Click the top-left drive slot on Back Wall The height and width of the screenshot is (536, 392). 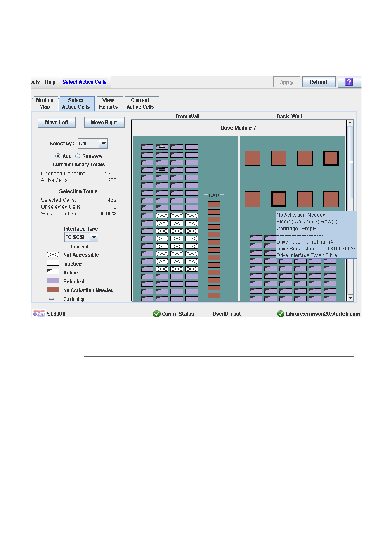click(253, 158)
